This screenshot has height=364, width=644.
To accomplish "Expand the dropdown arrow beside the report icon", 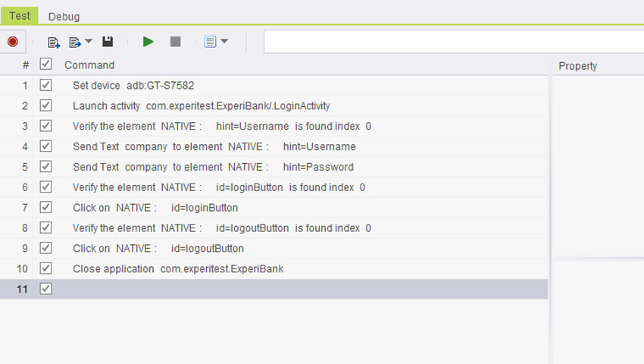I will click(x=224, y=42).
